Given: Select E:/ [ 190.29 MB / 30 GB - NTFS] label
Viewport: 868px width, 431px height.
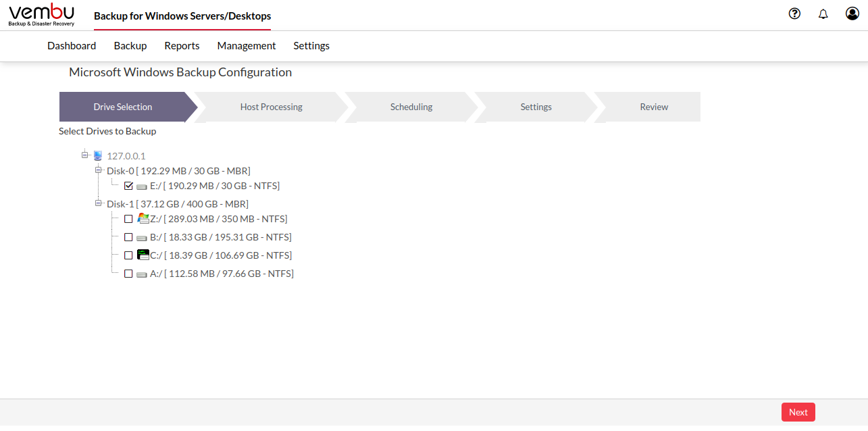Looking at the screenshot, I should [215, 186].
